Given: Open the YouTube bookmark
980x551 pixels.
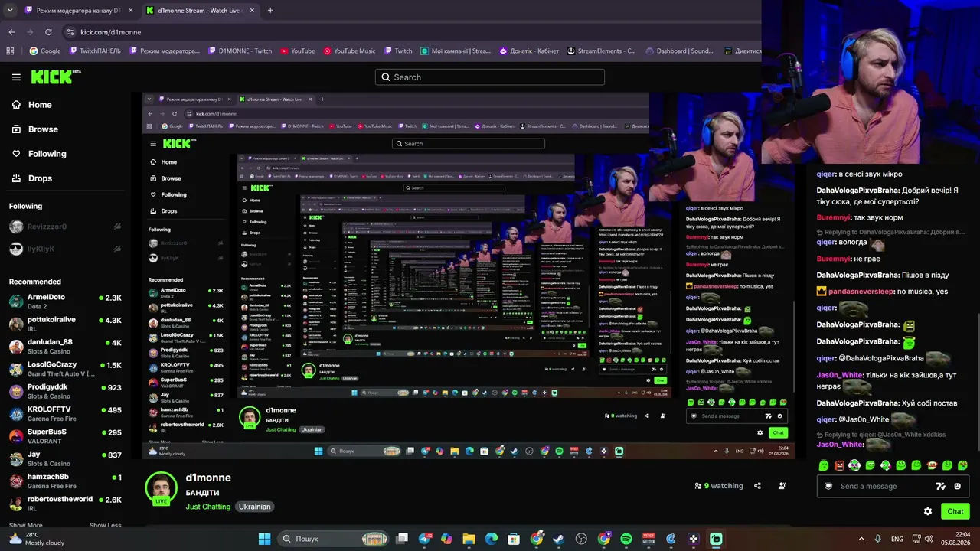Looking at the screenshot, I should pos(297,51).
